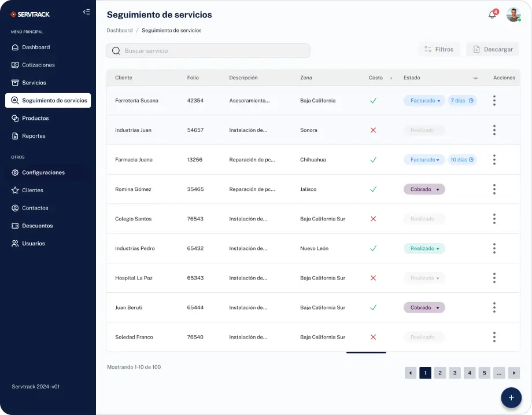Screen dimensions: 532x415
Task: Click the 10 días timer badge
Action: click(462, 160)
